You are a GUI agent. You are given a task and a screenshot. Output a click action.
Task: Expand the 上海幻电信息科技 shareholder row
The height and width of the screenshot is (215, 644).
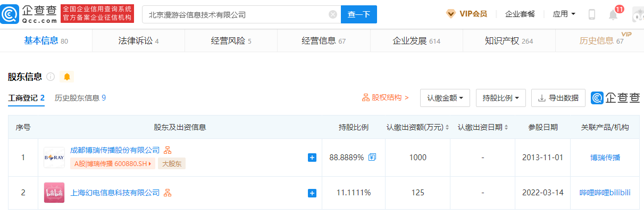(x=312, y=193)
